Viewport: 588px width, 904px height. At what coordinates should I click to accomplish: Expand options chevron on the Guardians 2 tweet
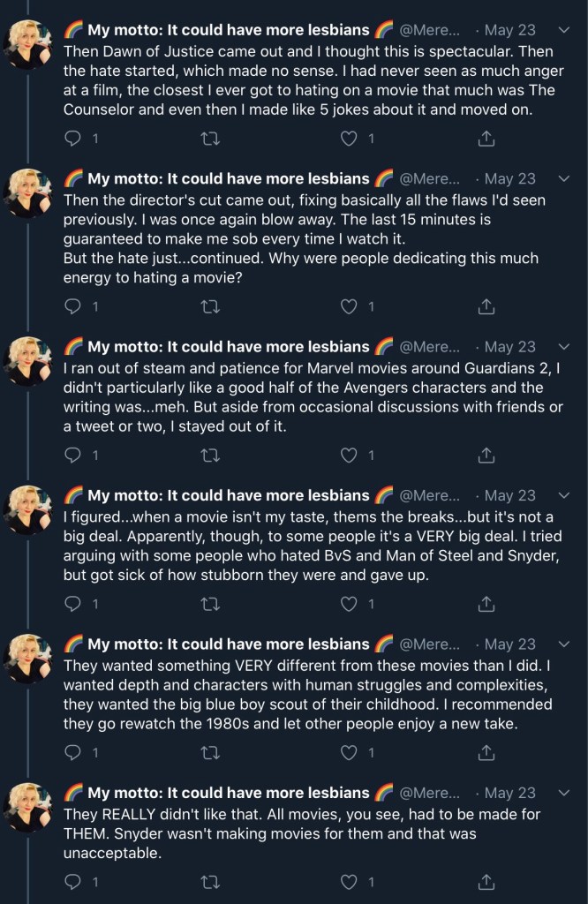click(x=565, y=347)
